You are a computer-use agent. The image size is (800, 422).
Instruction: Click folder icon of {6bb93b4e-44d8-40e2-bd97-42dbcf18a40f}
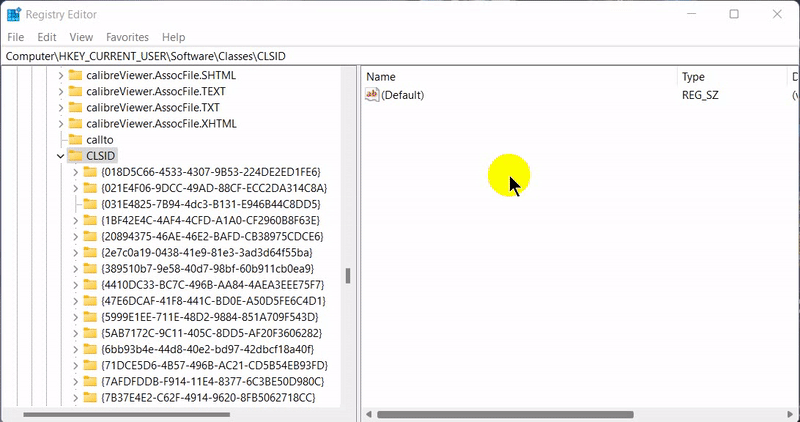90,350
